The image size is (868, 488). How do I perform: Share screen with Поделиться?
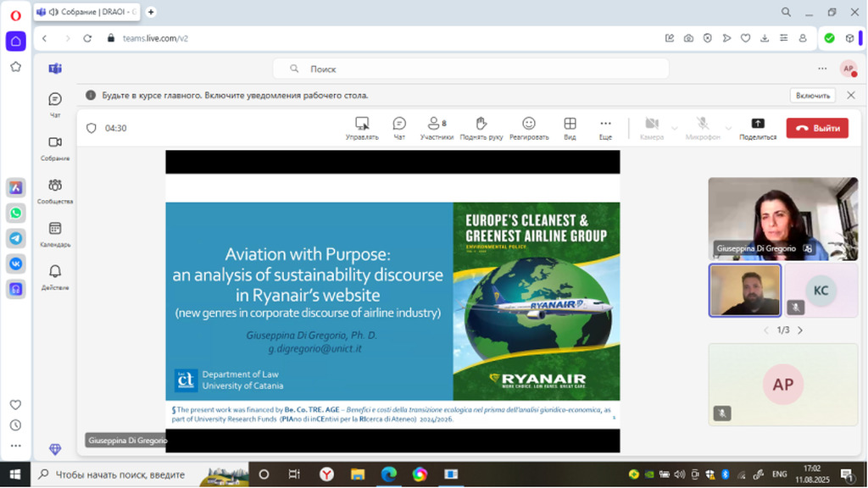[757, 127]
